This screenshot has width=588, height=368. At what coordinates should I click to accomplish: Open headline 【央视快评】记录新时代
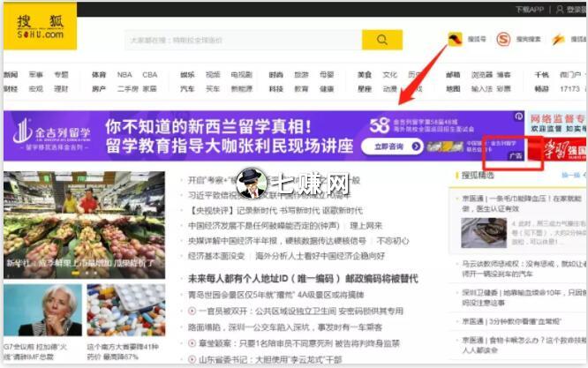tap(275, 211)
